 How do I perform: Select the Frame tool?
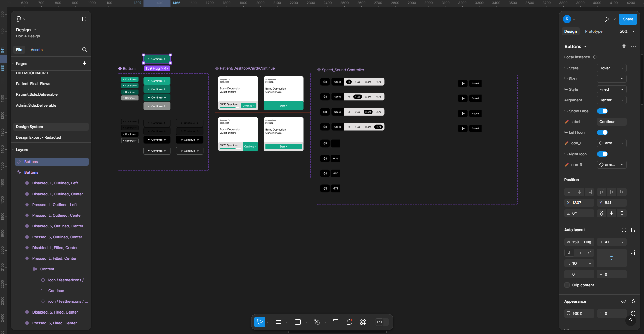click(279, 322)
